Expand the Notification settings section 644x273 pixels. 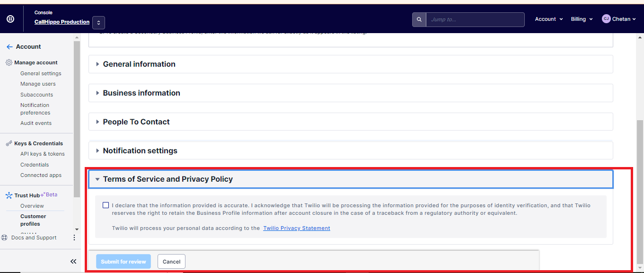tap(351, 151)
